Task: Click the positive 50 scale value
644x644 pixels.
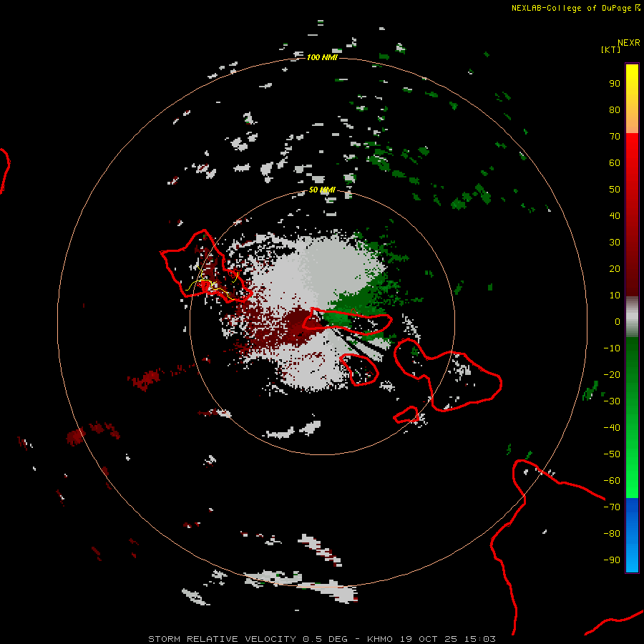Action: click(615, 190)
